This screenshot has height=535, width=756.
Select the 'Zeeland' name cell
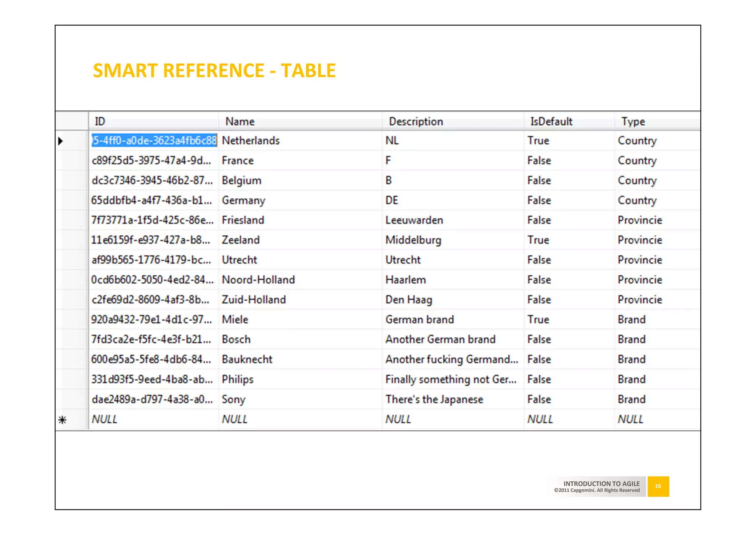coord(300,240)
